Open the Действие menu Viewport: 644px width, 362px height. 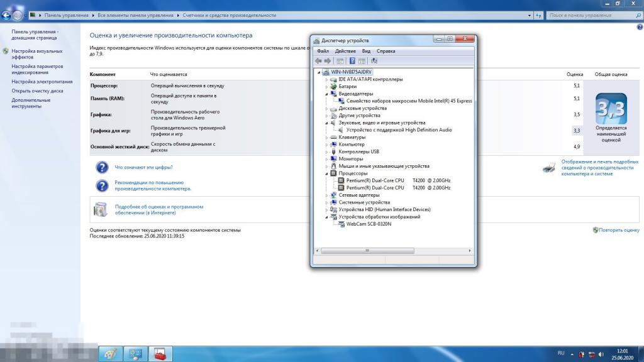pyautogui.click(x=345, y=52)
